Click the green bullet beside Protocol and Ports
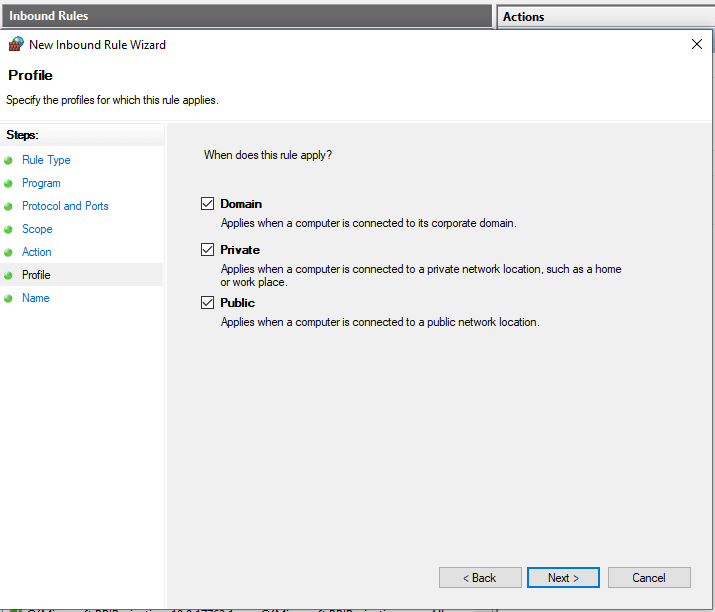715x612 pixels. (8, 207)
